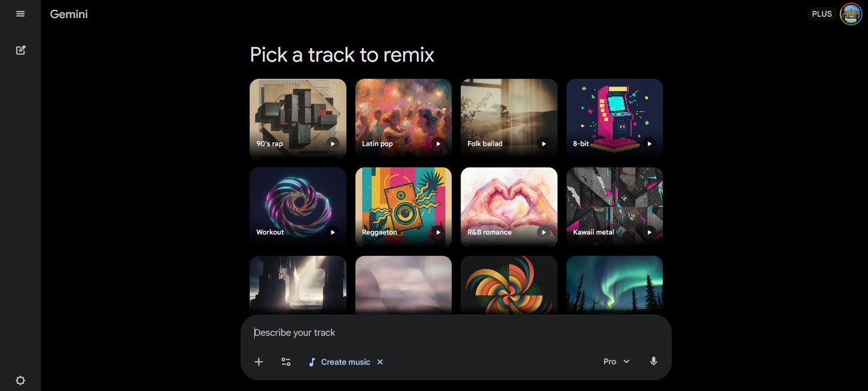Click the plus add-files icon

[259, 362]
